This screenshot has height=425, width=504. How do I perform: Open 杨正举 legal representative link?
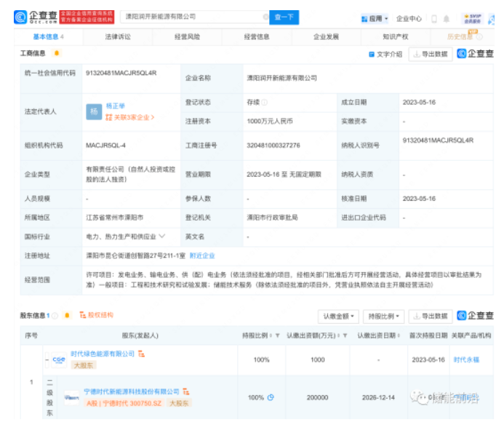tap(116, 106)
